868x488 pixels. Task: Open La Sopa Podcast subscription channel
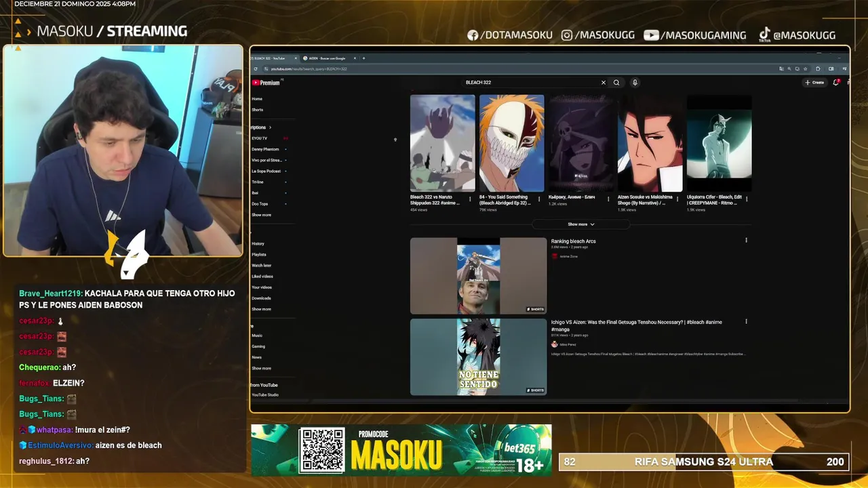click(x=266, y=171)
